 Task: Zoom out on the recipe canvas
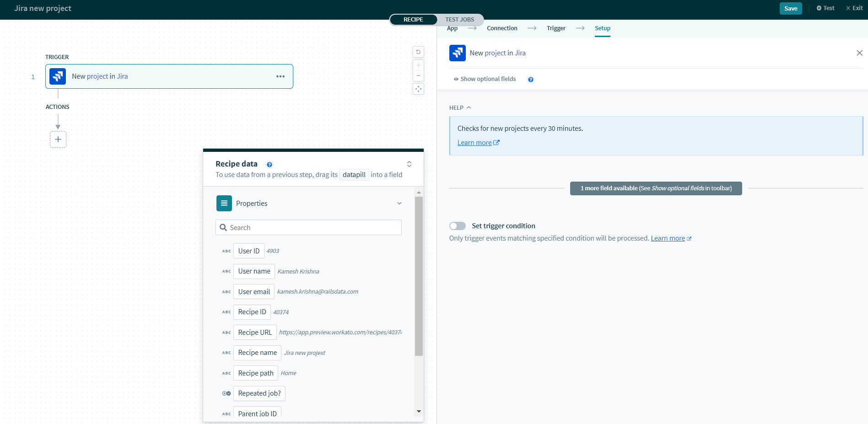(x=418, y=76)
